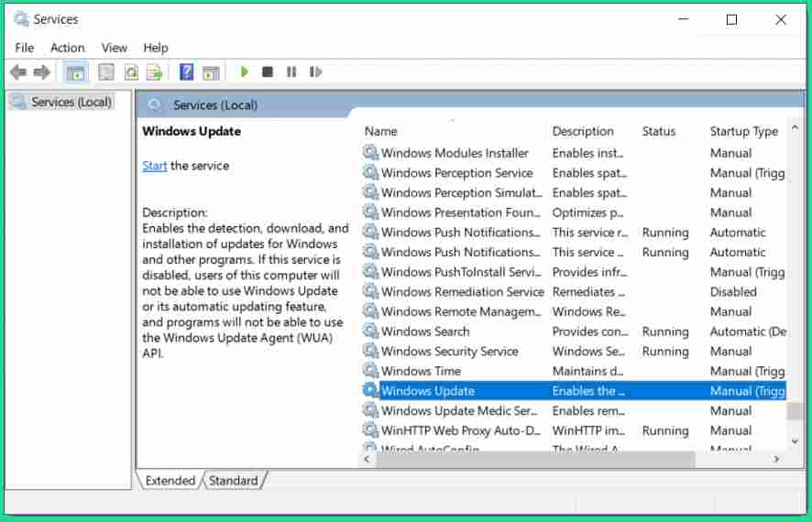The image size is (812, 522).
Task: Click the gear icon for Windows Remote Managem...
Action: (370, 311)
